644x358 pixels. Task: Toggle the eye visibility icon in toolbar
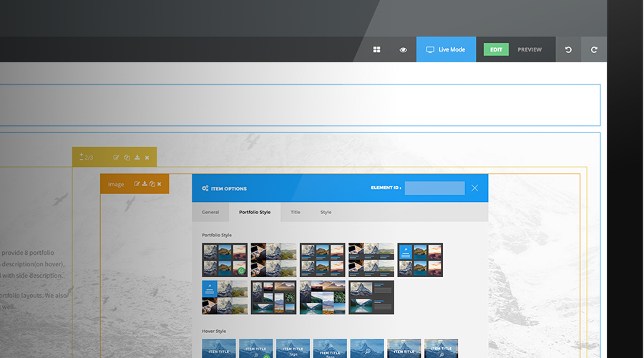coord(404,49)
